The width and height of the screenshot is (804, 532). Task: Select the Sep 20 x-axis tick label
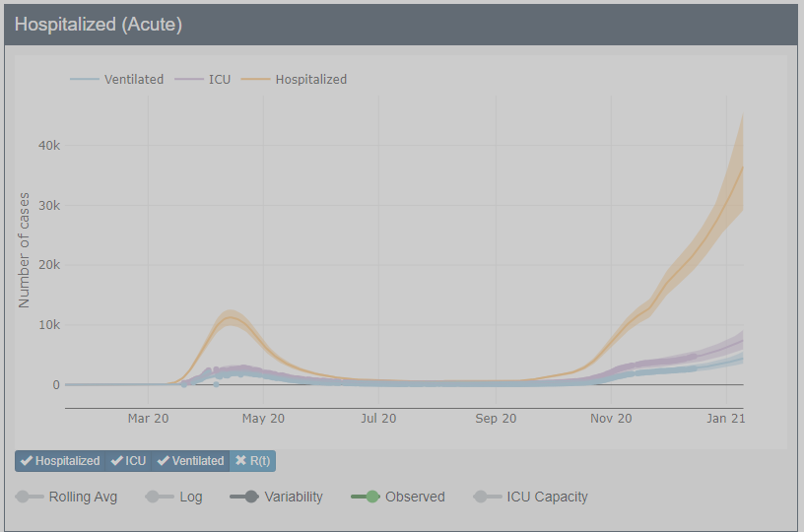click(496, 419)
